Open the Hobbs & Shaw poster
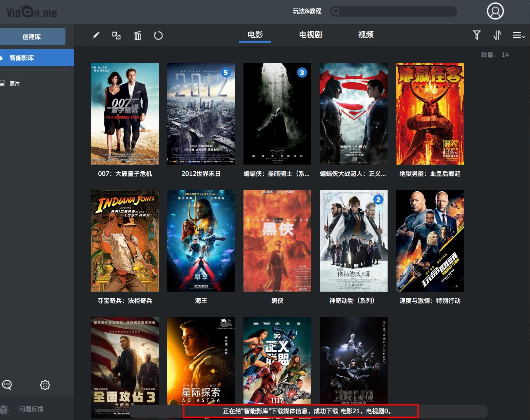530x420 pixels. tap(430, 241)
